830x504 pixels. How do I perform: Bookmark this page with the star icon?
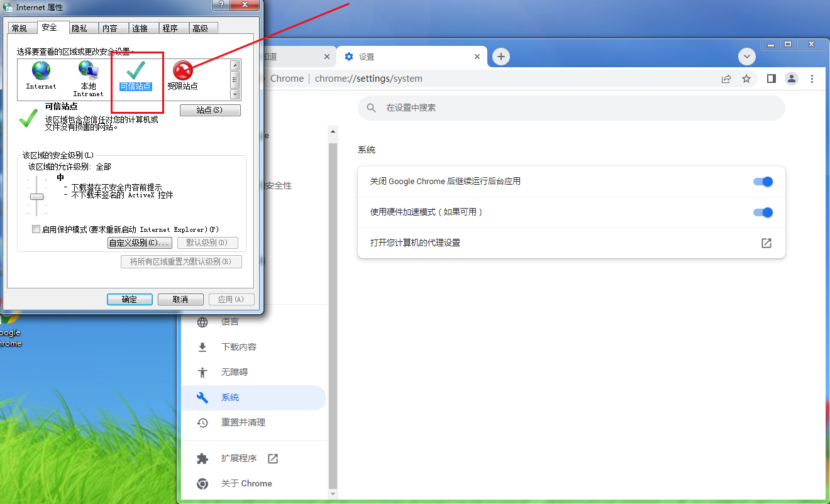pyautogui.click(x=746, y=79)
